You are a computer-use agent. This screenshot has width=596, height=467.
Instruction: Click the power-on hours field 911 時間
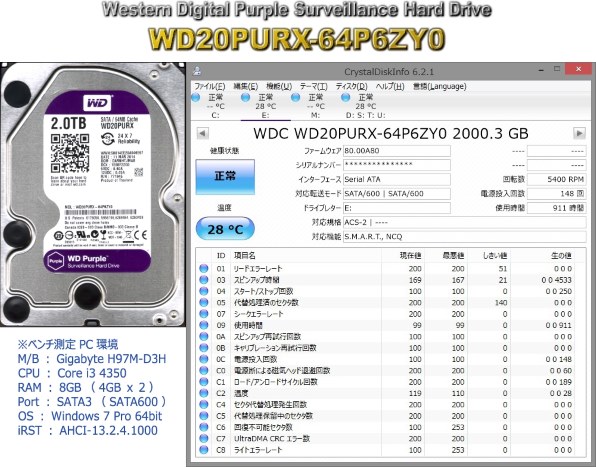tap(556, 208)
